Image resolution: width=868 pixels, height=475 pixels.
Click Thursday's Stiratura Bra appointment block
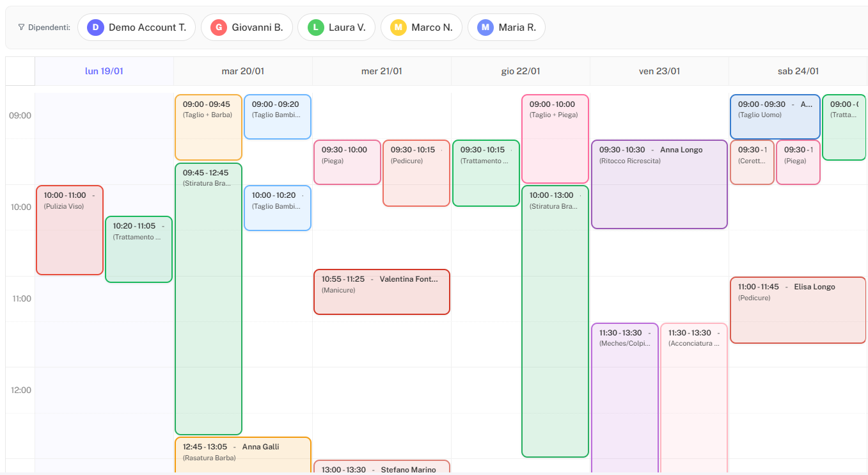click(x=555, y=320)
